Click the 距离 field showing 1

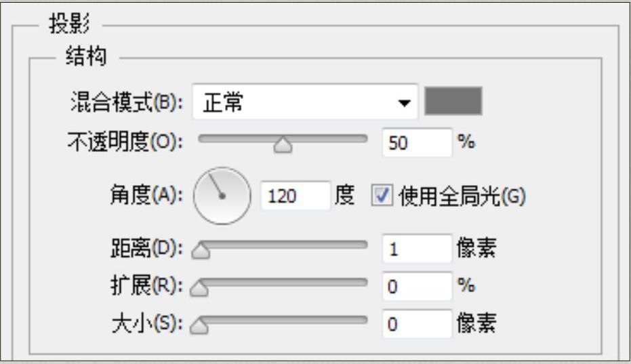pyautogui.click(x=416, y=249)
